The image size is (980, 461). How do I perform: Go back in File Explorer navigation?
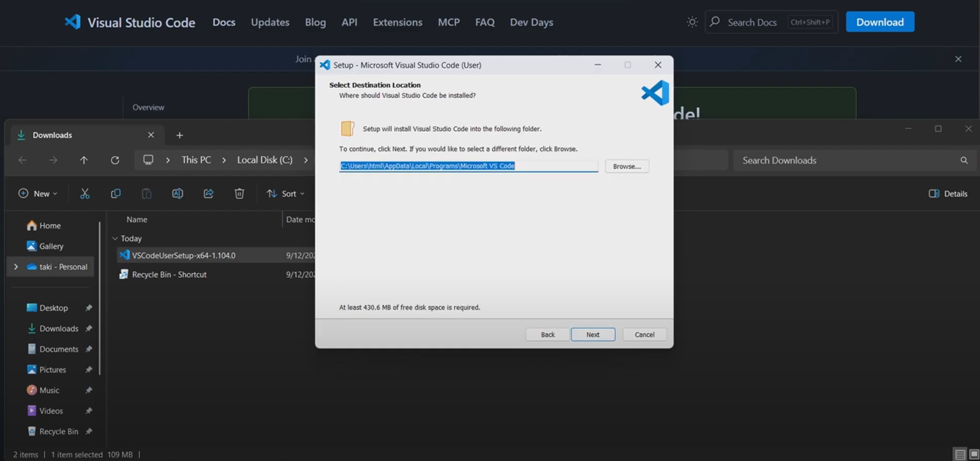(x=22, y=160)
